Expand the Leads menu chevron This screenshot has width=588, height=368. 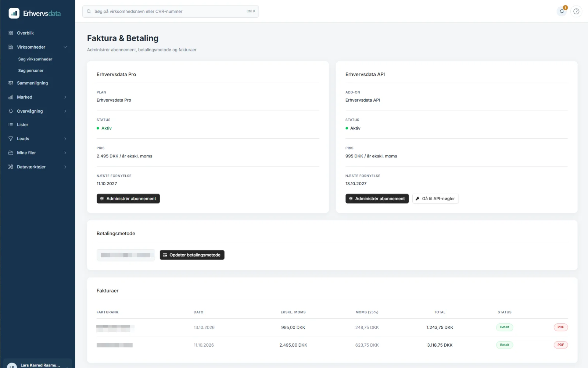65,139
